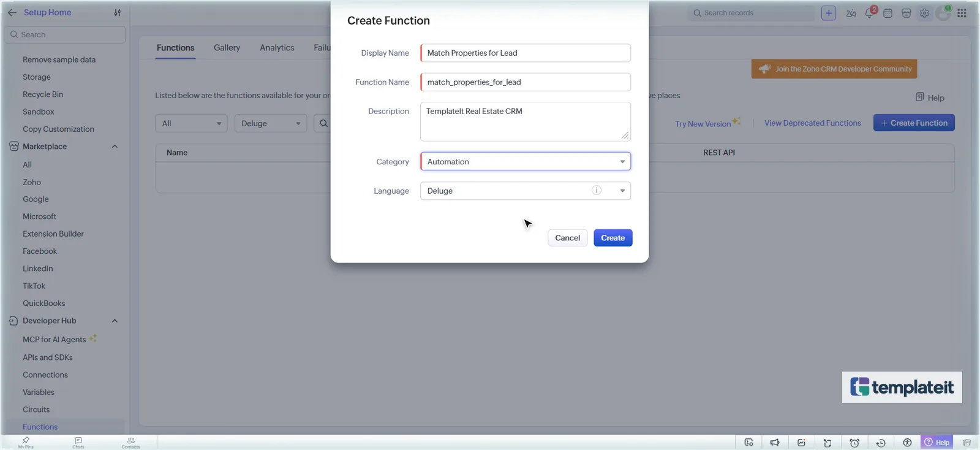Open MCP for AI Agents
This screenshot has width=980, height=450.
coord(55,340)
